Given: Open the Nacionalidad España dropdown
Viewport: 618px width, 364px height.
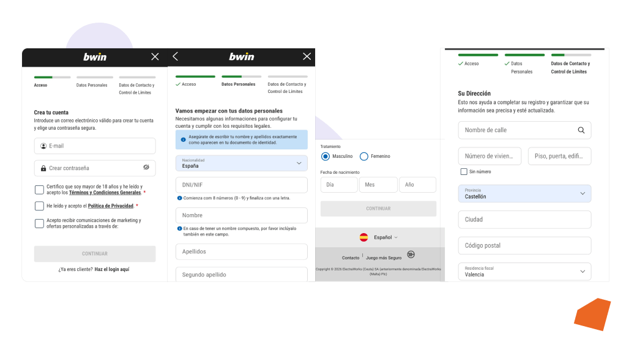Looking at the screenshot, I should (241, 163).
